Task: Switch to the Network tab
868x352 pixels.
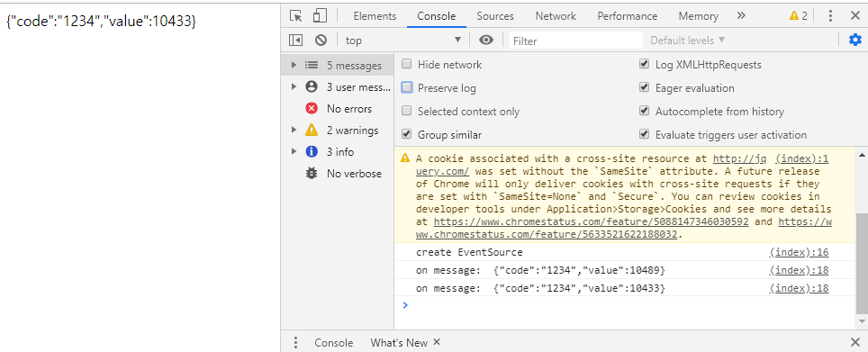Action: pos(556,16)
